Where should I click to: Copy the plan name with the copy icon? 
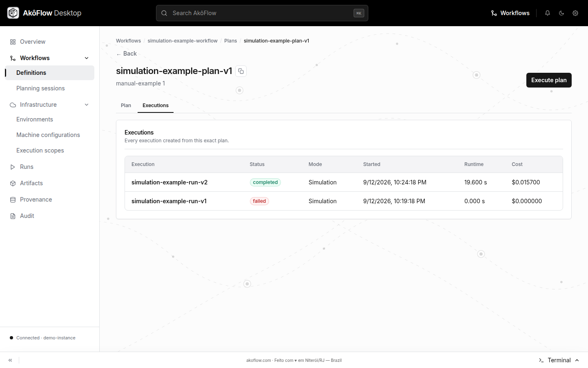[x=241, y=71]
